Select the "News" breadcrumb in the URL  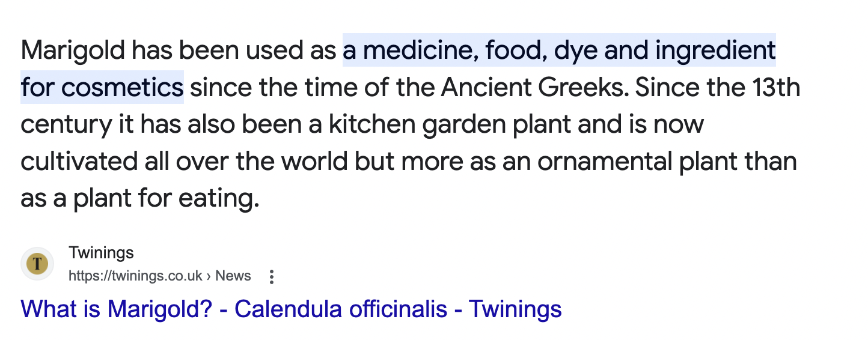click(233, 276)
